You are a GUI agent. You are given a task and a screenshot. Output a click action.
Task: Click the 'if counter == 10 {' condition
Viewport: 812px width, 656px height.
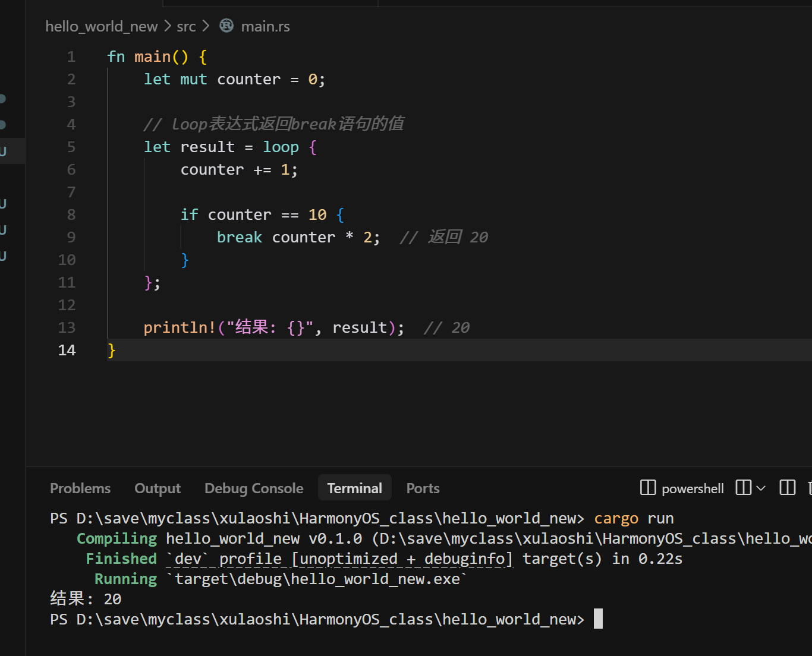(x=263, y=215)
